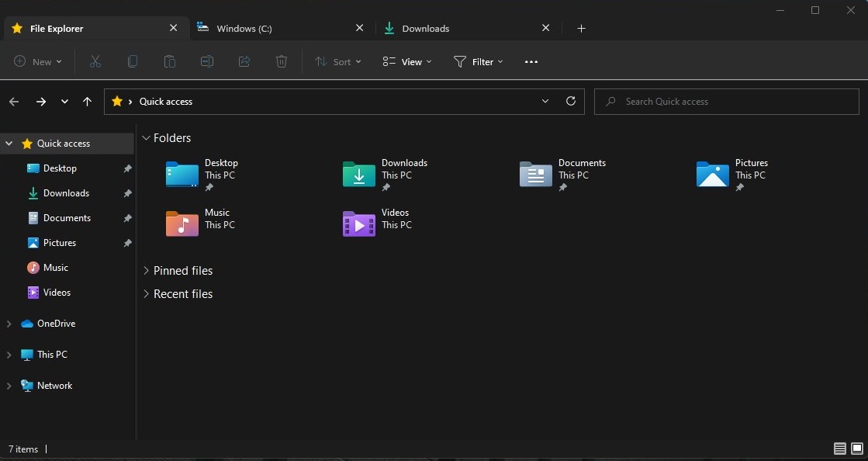Collapse Quick access in navigation pane
The width and height of the screenshot is (868, 461).
[9, 144]
